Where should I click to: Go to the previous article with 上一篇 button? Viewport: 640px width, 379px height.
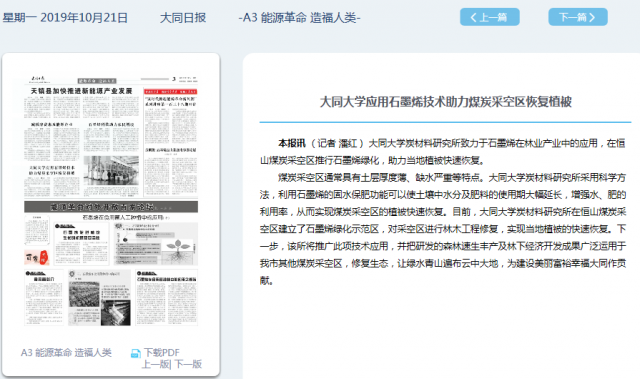(489, 17)
